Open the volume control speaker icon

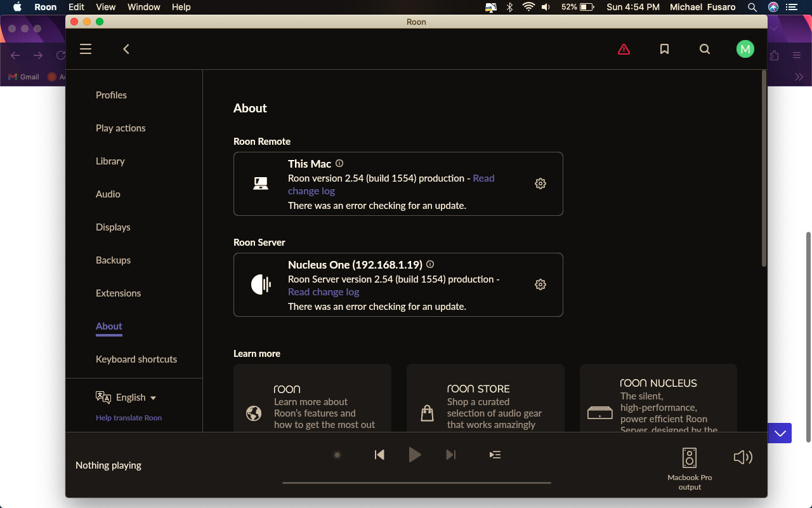point(743,457)
